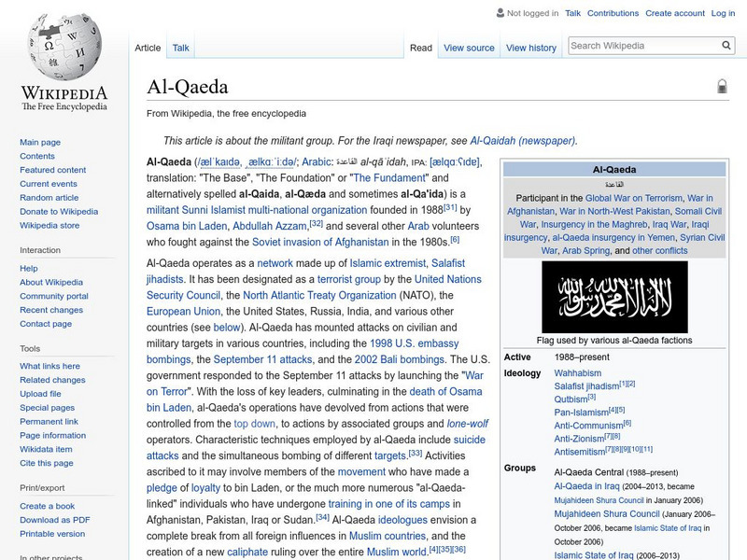
Task: Open the European Union link
Action: [x=183, y=311]
